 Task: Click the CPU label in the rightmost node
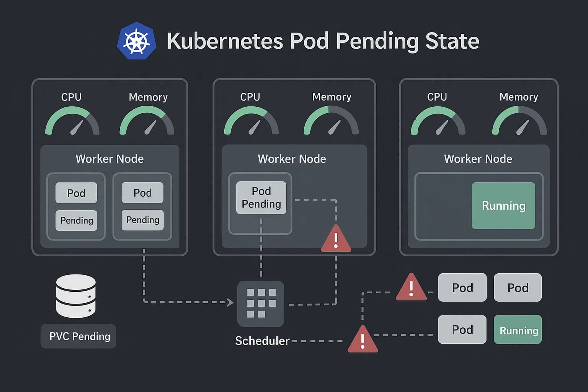tap(437, 97)
